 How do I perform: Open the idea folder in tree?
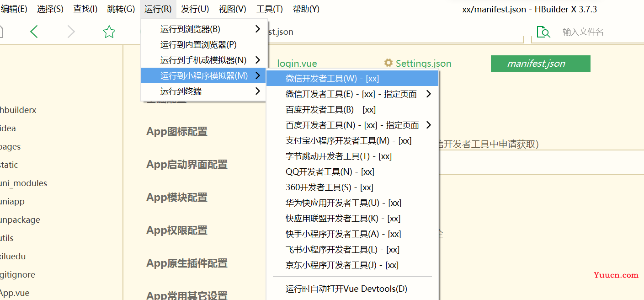[8, 129]
